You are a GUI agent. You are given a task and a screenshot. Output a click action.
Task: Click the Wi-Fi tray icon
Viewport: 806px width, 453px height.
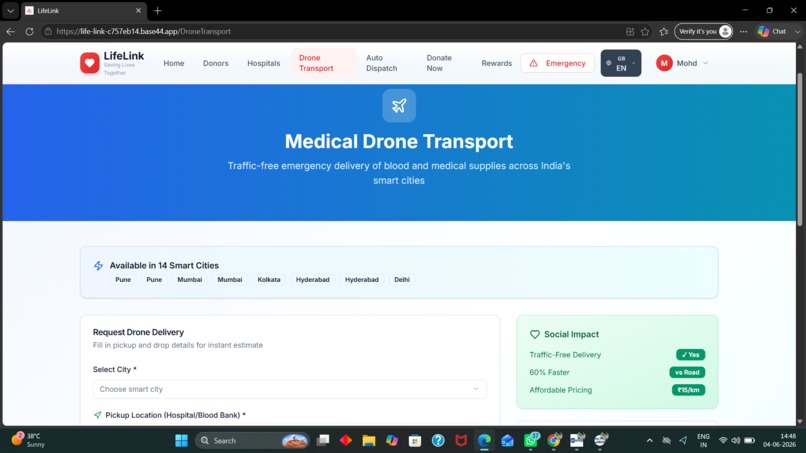[x=723, y=441]
